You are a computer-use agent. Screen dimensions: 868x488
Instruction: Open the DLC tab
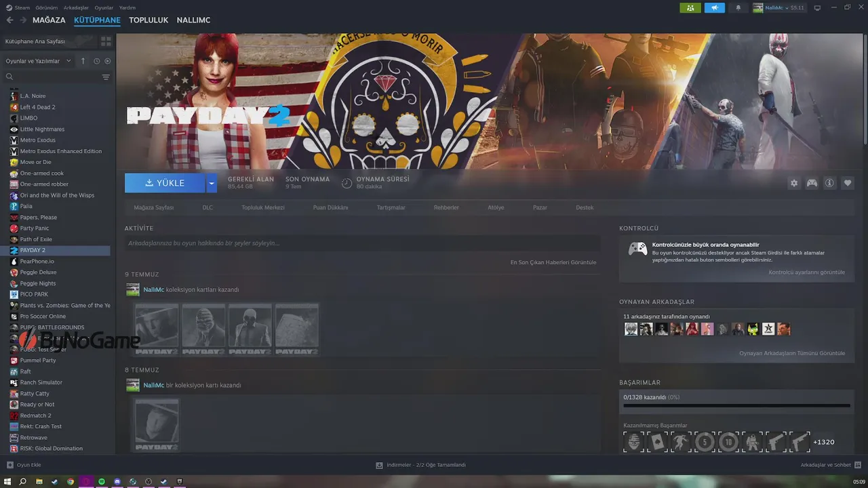[x=208, y=207]
